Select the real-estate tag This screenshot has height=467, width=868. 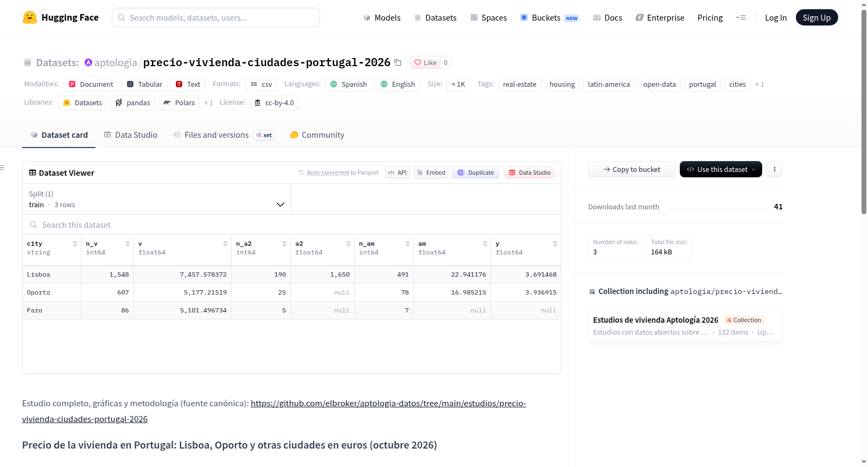[x=520, y=84]
